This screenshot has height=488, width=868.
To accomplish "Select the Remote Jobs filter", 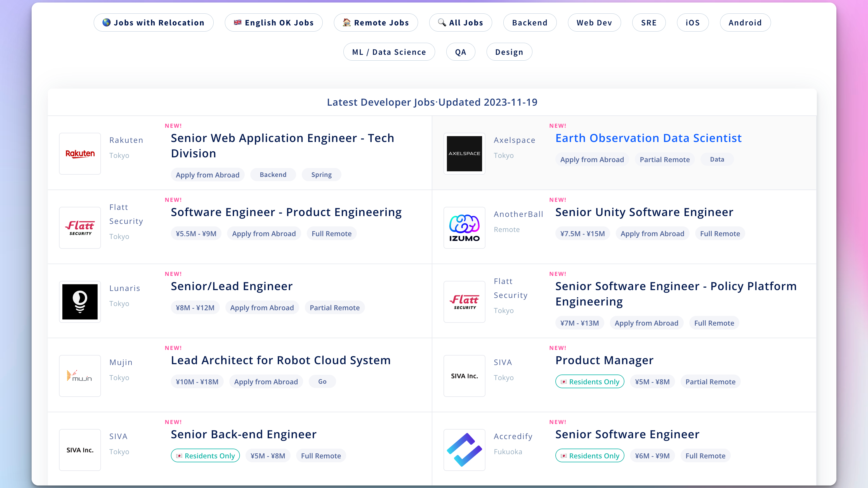I will pos(376,23).
